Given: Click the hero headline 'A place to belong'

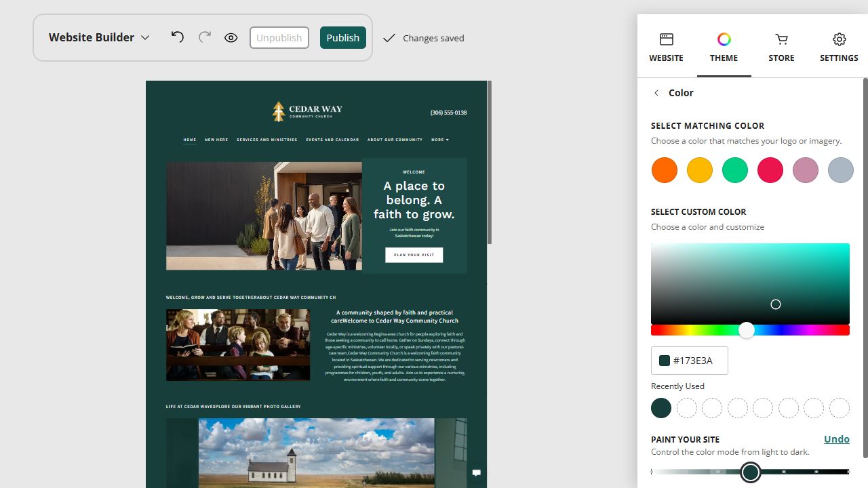Looking at the screenshot, I should [414, 200].
